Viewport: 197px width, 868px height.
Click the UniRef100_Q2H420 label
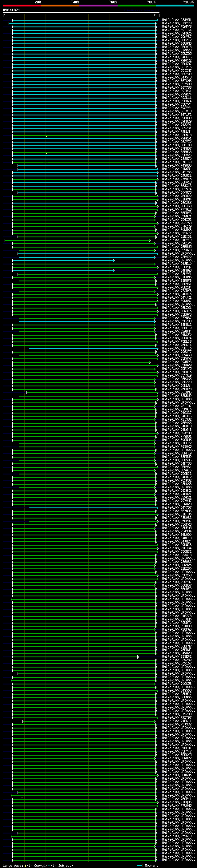[x=177, y=257]
